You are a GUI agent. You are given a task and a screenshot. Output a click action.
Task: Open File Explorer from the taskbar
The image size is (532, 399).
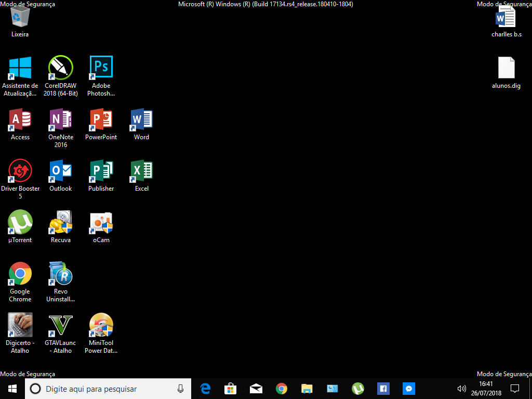[x=307, y=389]
